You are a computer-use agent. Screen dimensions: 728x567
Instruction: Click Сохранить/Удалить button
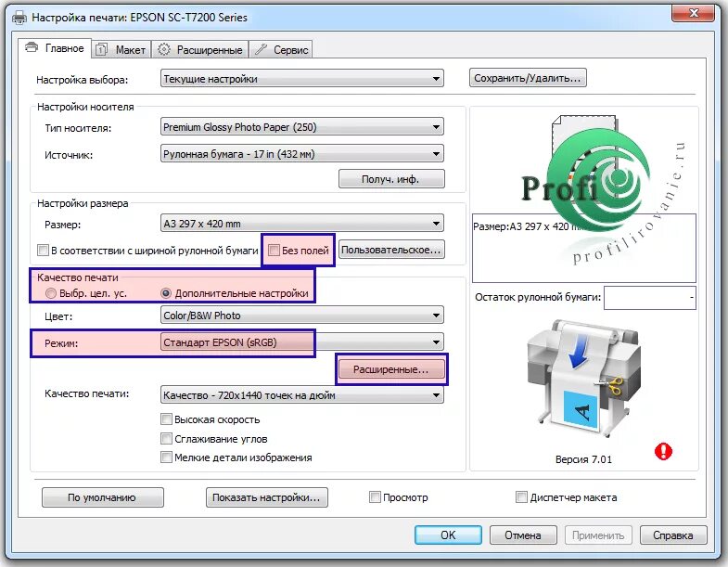(x=528, y=78)
